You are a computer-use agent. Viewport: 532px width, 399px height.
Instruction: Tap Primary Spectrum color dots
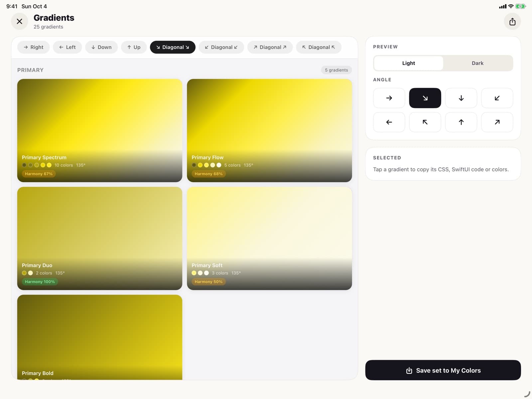[x=37, y=165]
